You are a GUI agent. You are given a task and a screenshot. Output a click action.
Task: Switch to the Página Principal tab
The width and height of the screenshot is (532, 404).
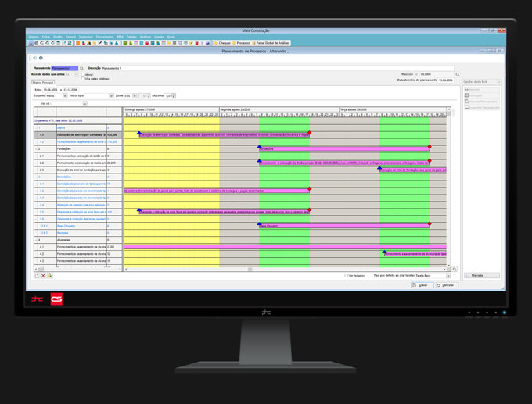click(x=43, y=81)
